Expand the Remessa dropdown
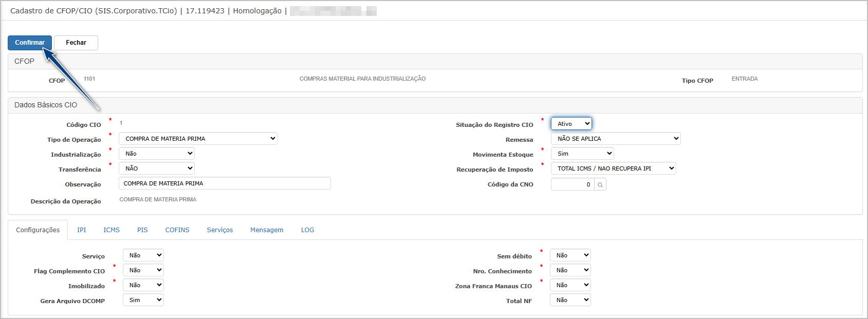The height and width of the screenshot is (319, 868). point(615,139)
